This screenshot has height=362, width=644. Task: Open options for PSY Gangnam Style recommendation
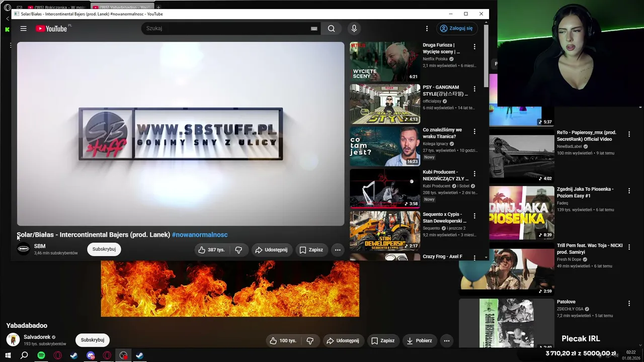474,89
